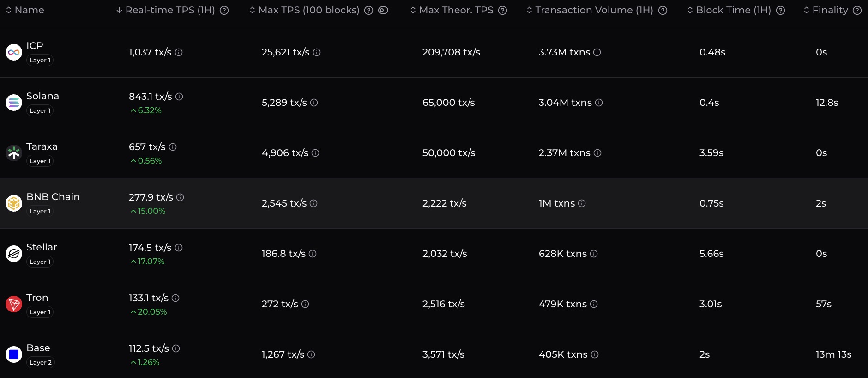Click help icon next to Max Theor. TPS
Image resolution: width=868 pixels, height=378 pixels.
502,10
